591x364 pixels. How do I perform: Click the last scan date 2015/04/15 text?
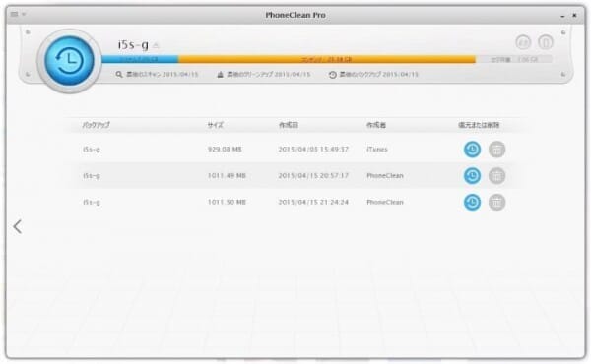(180, 75)
